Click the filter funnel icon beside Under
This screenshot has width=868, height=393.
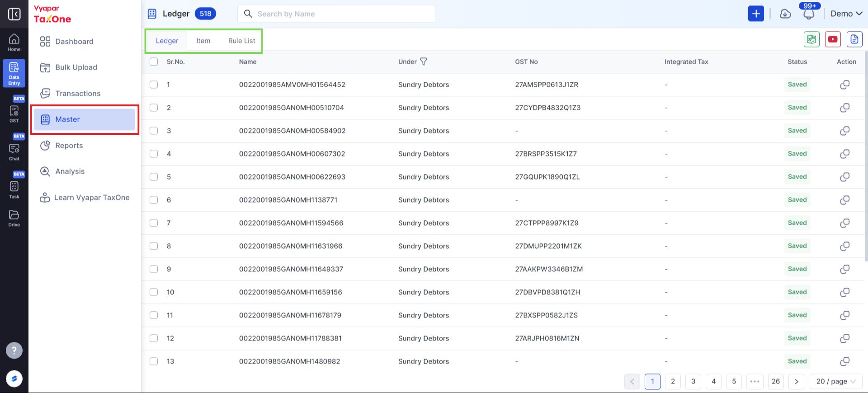click(x=423, y=62)
